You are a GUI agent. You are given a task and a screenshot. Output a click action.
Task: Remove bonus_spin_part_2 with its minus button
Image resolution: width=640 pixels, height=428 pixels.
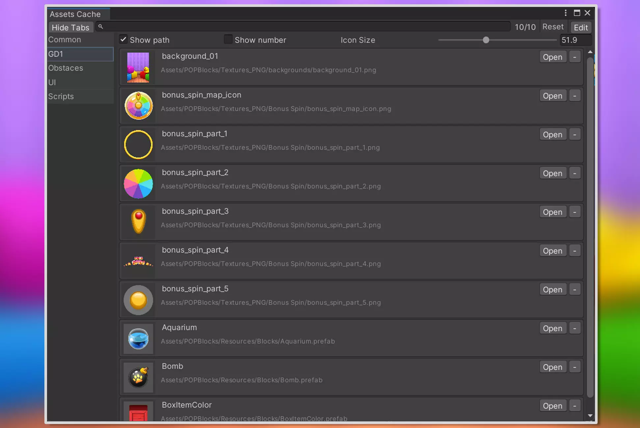point(575,173)
